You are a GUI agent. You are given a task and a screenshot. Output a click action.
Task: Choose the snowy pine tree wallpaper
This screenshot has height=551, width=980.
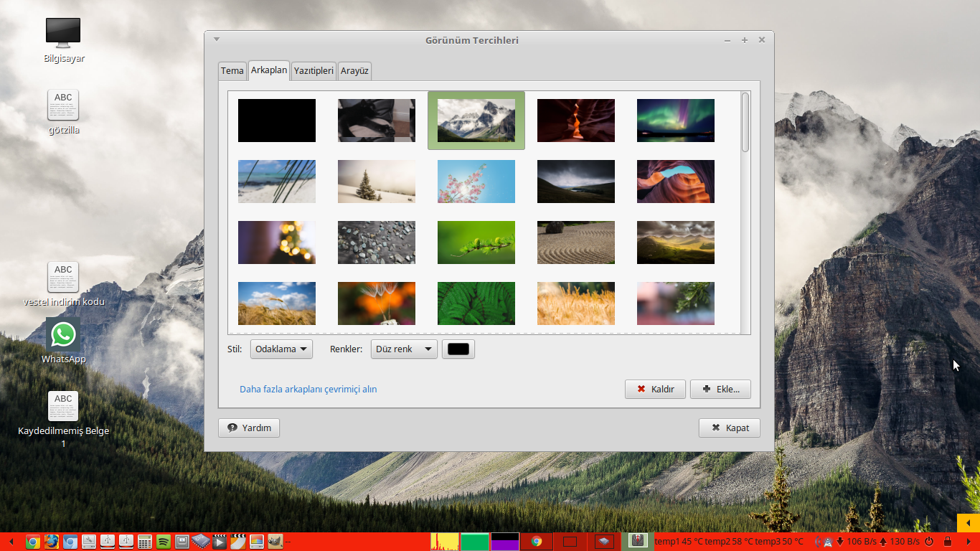pyautogui.click(x=377, y=182)
